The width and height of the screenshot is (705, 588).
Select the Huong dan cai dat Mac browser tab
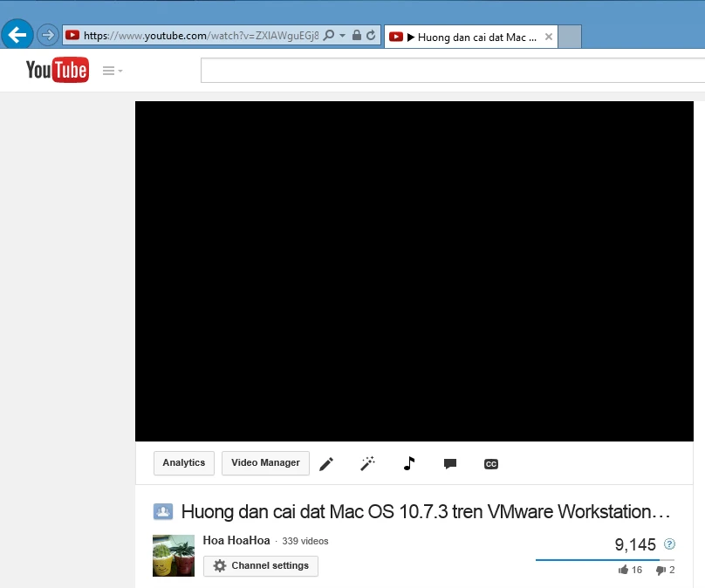(469, 37)
